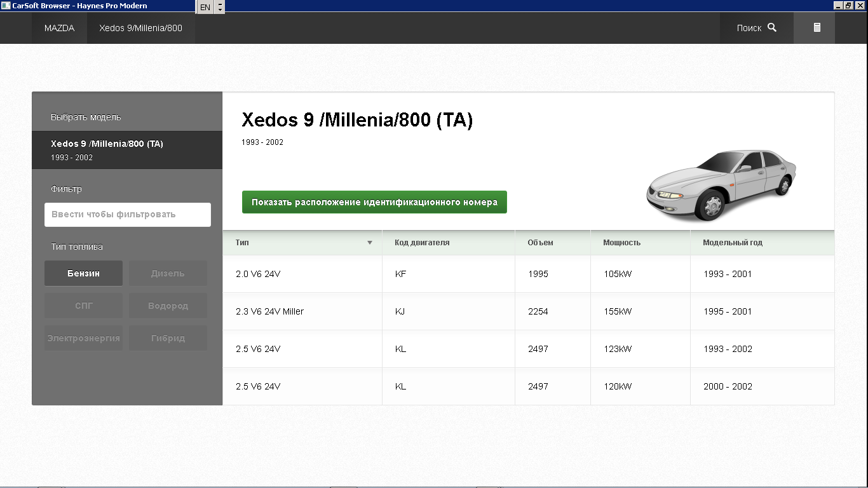868x488 pixels.
Task: Click Показать расположение идентификационного номера button
Action: (x=374, y=202)
